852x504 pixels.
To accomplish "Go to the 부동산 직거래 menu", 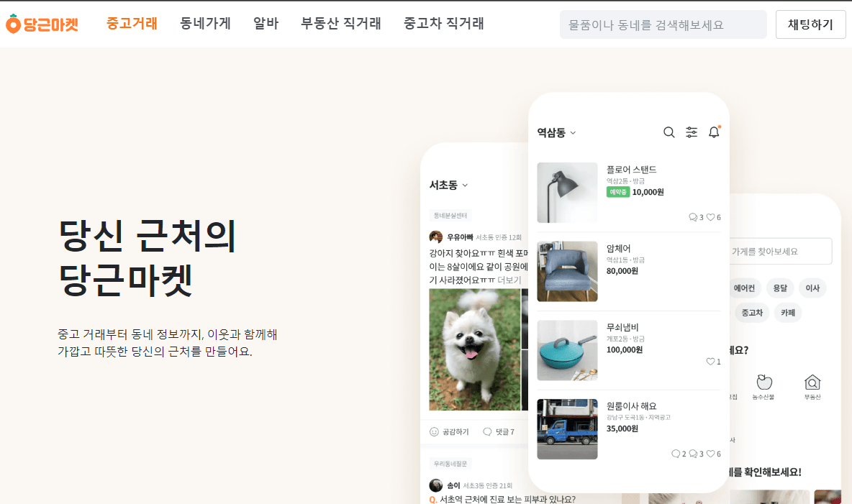I will pos(340,23).
